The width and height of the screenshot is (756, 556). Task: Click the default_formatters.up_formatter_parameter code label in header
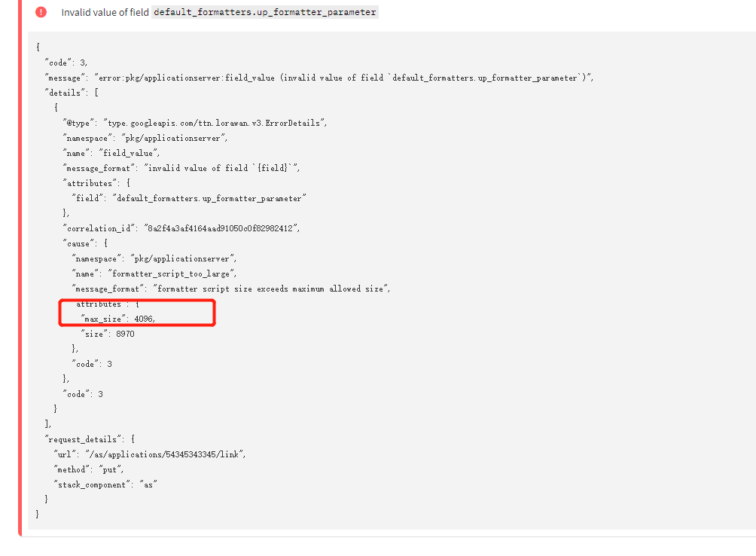(x=264, y=12)
